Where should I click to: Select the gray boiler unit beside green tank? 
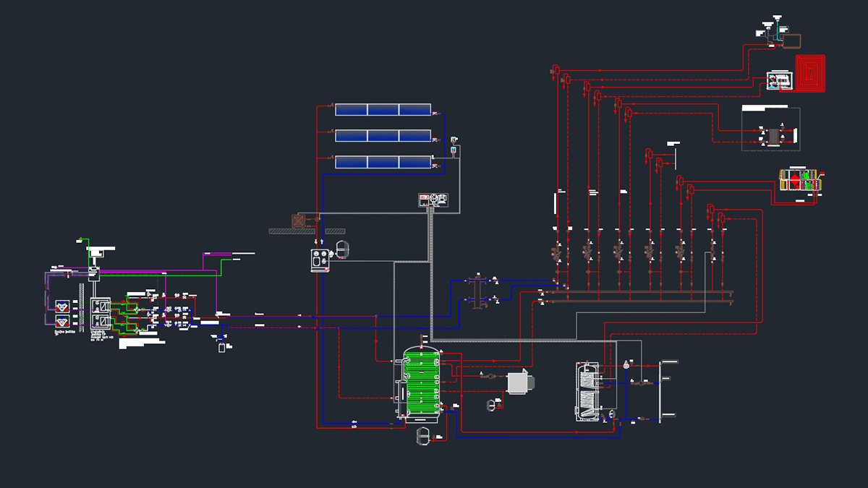coord(518,383)
